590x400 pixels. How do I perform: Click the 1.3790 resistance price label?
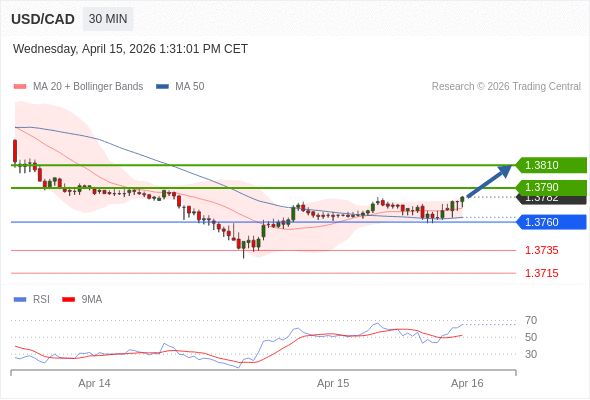point(551,187)
